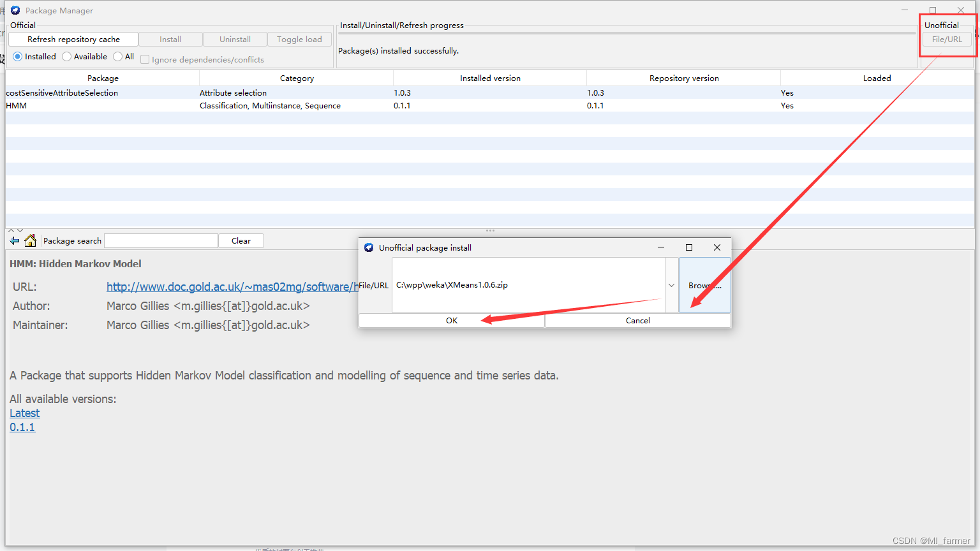Open the Latest version link
This screenshot has height=551, width=980.
coord(25,413)
